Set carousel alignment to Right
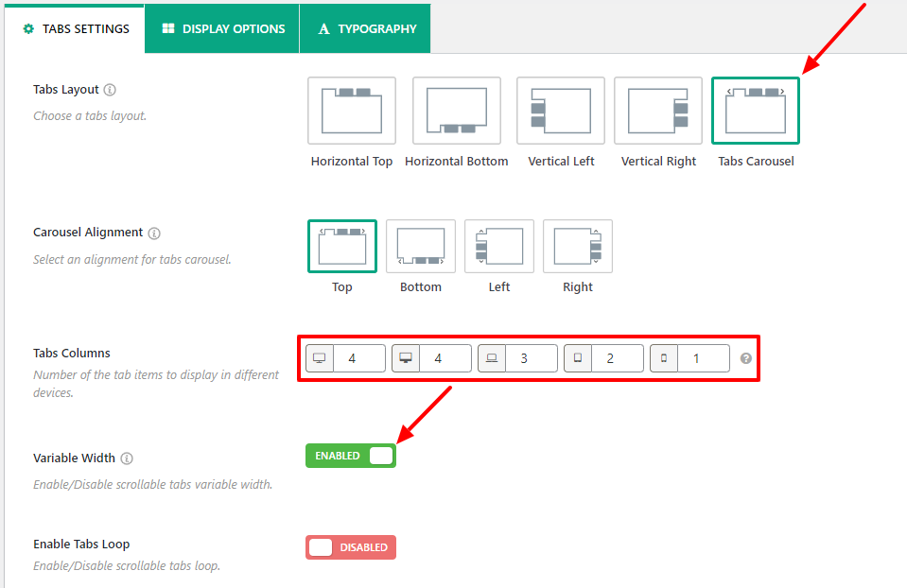Viewport: 907px width, 588px height. (578, 246)
